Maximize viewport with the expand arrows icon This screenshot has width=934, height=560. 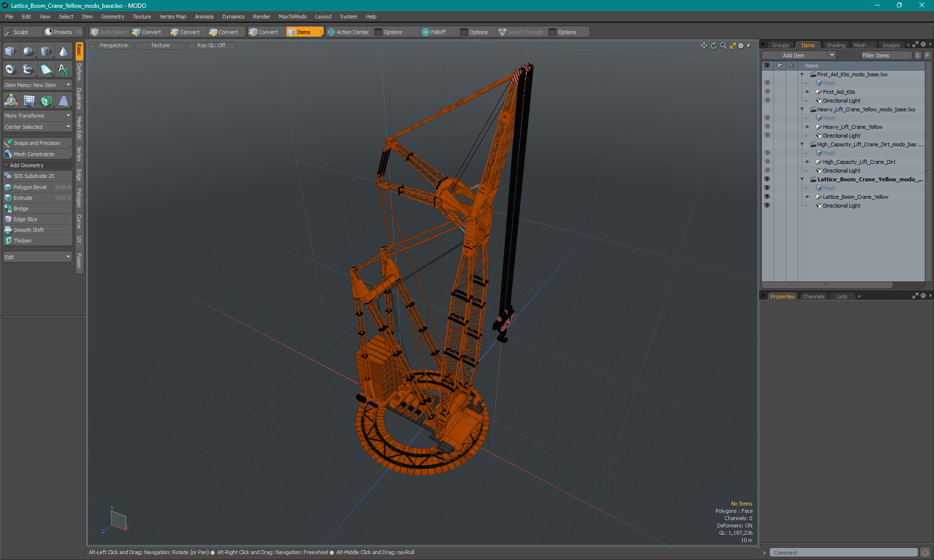pyautogui.click(x=733, y=46)
